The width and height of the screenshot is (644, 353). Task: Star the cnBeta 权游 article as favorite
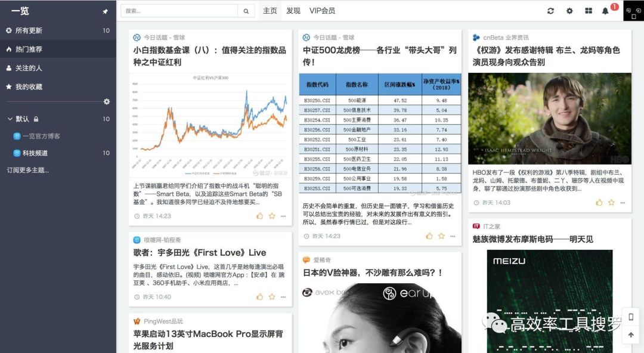click(610, 203)
